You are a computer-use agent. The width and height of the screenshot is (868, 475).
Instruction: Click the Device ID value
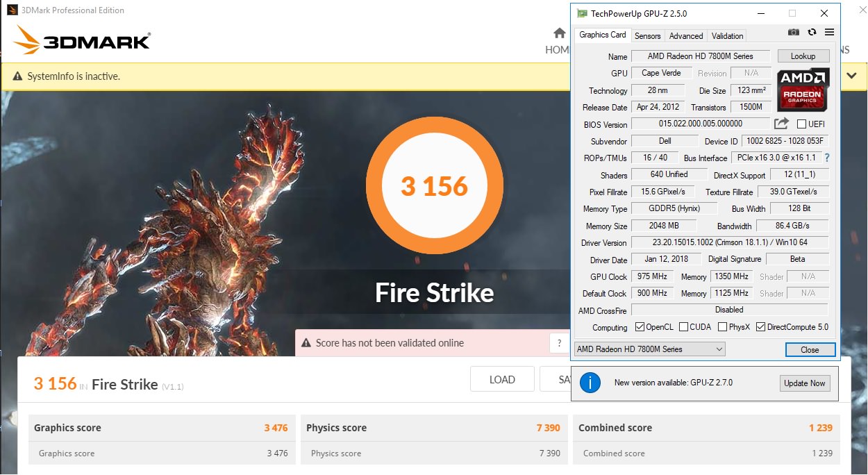tap(785, 141)
